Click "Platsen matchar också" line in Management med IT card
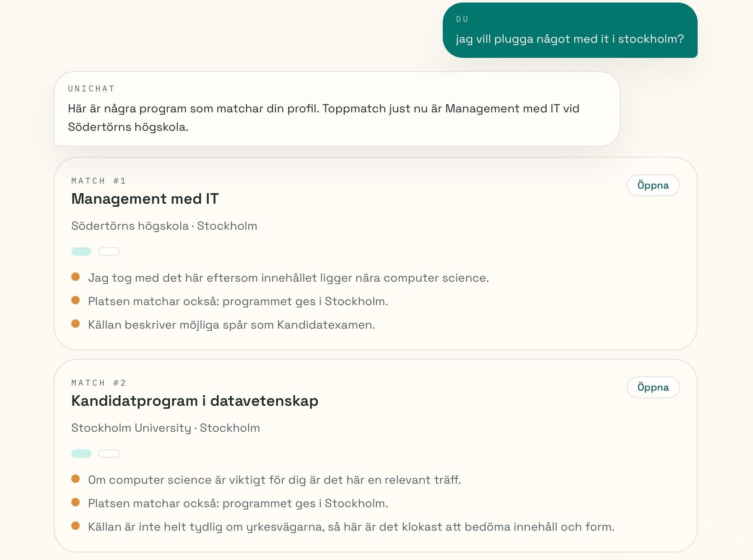Image resolution: width=753 pixels, height=560 pixels. coord(238,301)
